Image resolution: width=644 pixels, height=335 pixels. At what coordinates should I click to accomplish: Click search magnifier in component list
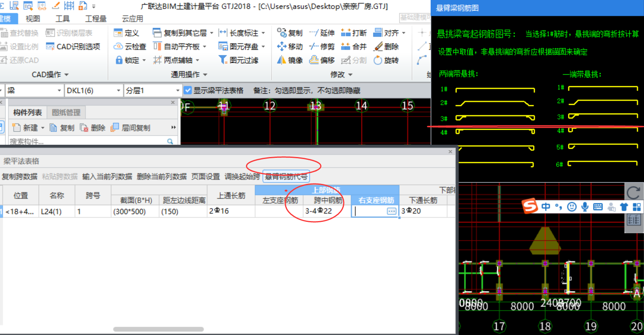click(170, 141)
